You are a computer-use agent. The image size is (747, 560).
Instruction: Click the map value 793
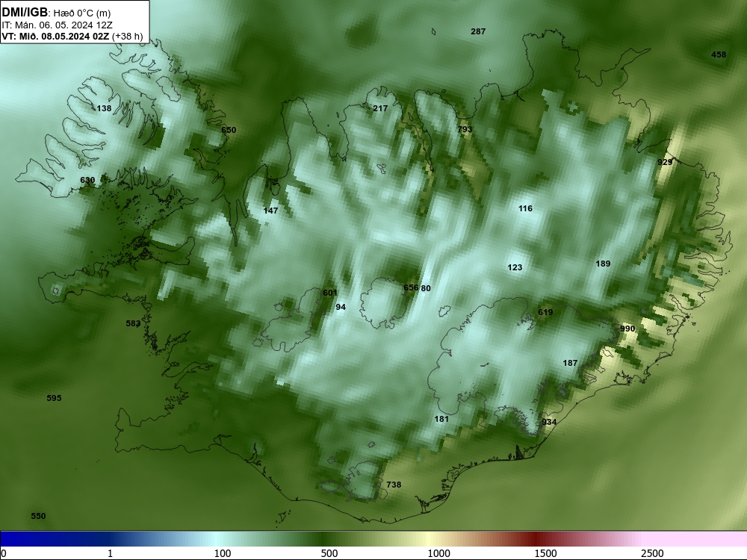click(x=465, y=129)
